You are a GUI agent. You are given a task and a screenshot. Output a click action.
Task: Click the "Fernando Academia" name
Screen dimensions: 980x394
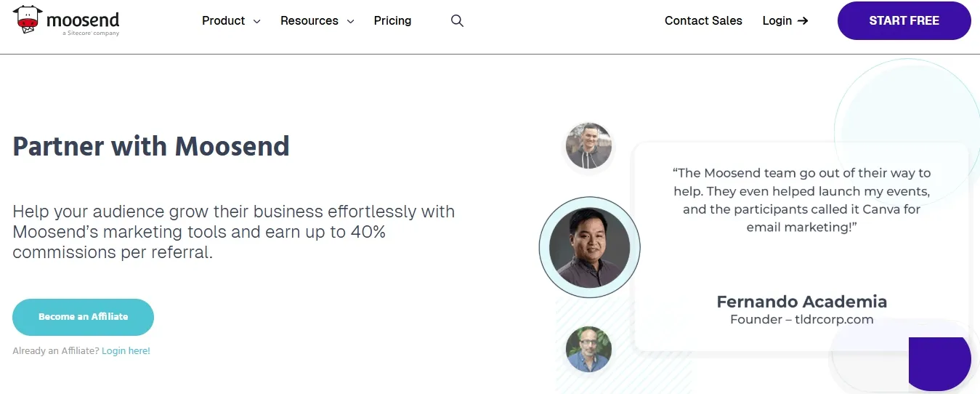[801, 301]
